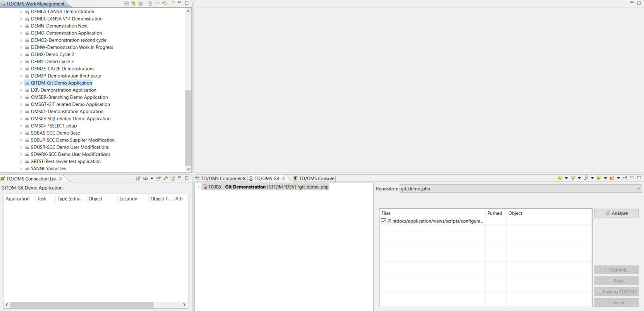Uncheck the htdocs configuration file checkbox
This screenshot has width=644, height=311.
pos(383,221)
